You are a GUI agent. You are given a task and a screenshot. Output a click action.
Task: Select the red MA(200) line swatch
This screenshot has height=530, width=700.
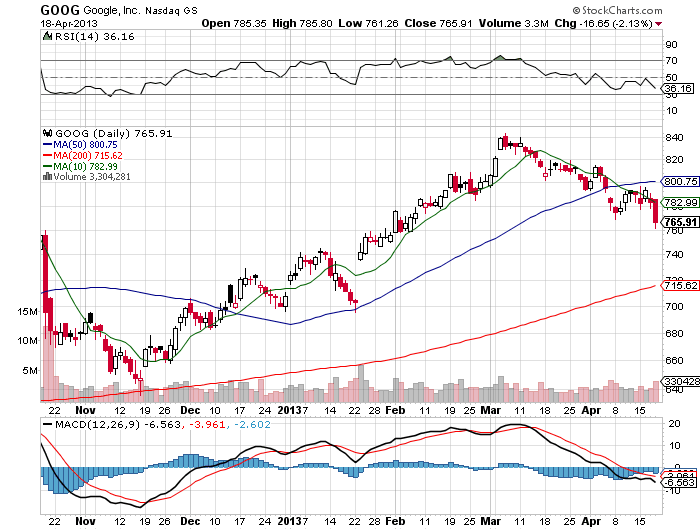click(x=48, y=156)
